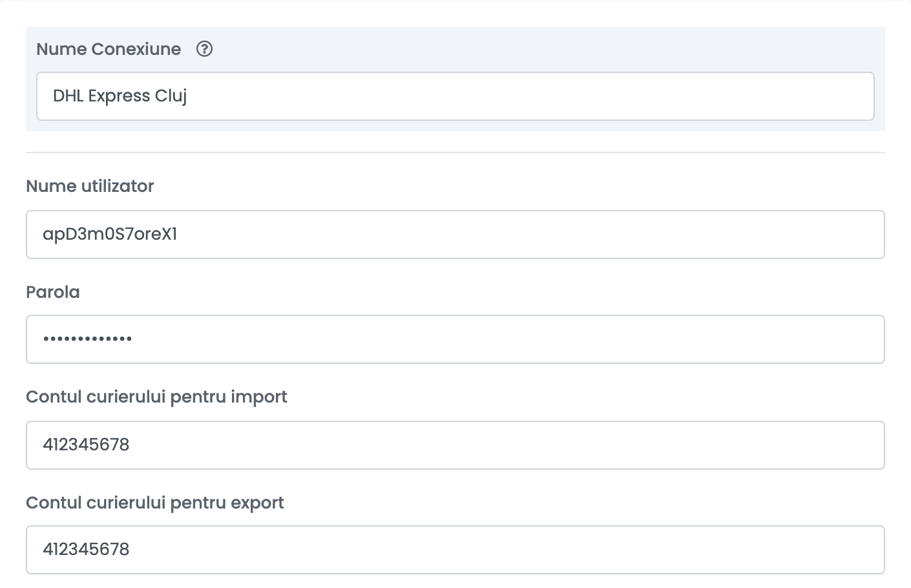Viewport: 911px width, 588px height.
Task: Select the Parola password field
Action: (455, 339)
